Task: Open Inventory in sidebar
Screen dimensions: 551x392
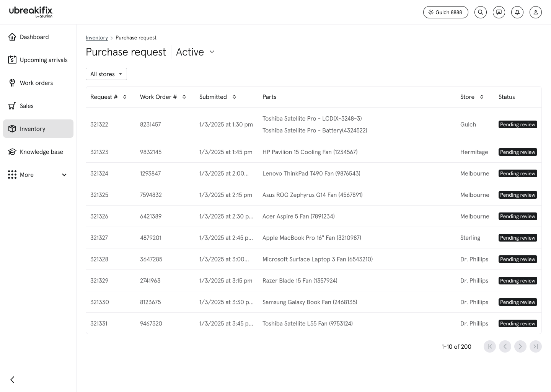Action: pos(38,129)
